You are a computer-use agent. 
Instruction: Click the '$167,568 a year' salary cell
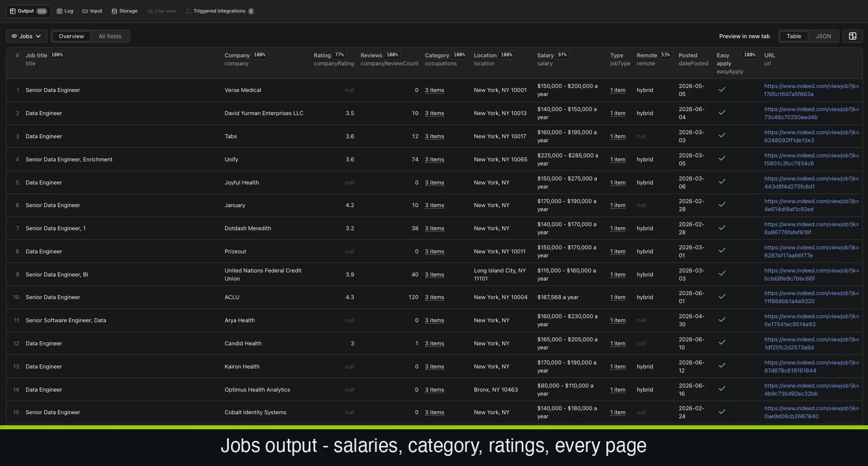[558, 297]
